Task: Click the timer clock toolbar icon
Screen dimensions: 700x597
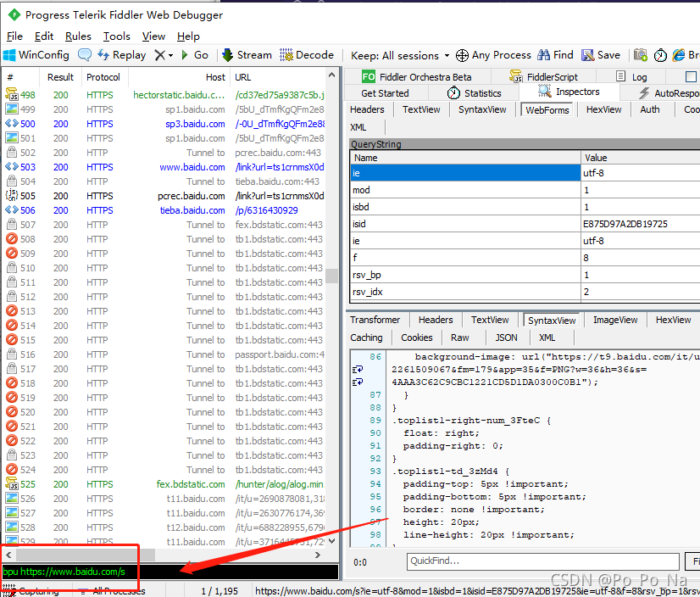Action: [660, 55]
